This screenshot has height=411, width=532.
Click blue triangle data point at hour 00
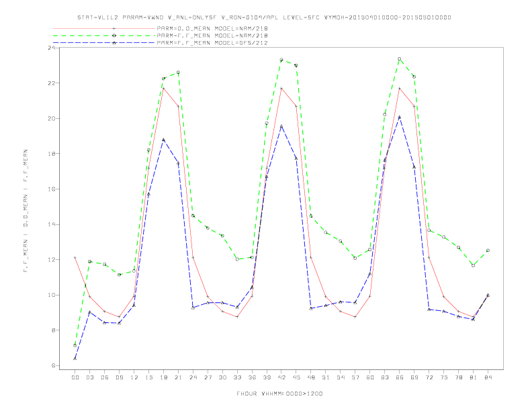pos(75,359)
